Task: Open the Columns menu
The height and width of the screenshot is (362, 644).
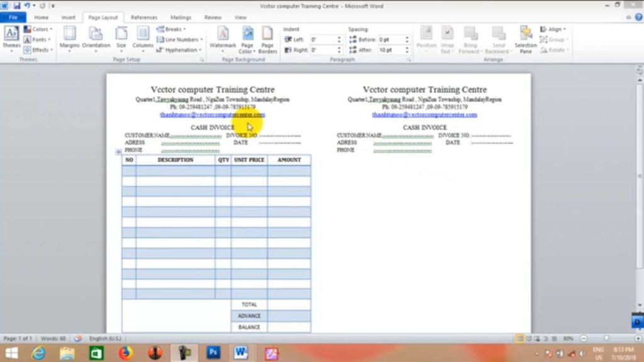Action: click(x=143, y=40)
